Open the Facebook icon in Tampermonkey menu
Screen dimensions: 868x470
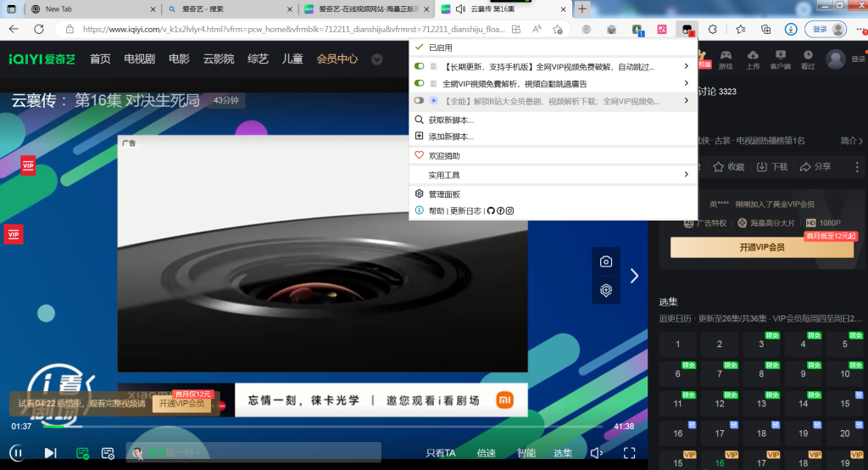click(x=500, y=210)
